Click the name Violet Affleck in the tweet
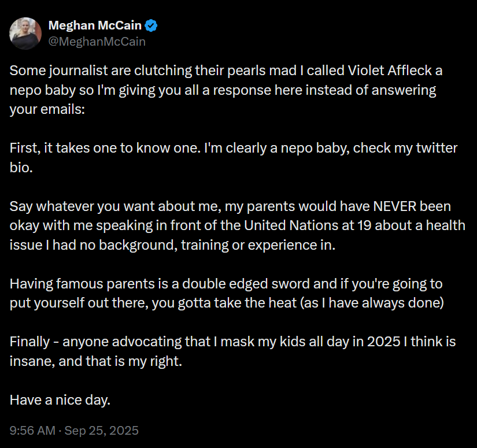 click(390, 71)
